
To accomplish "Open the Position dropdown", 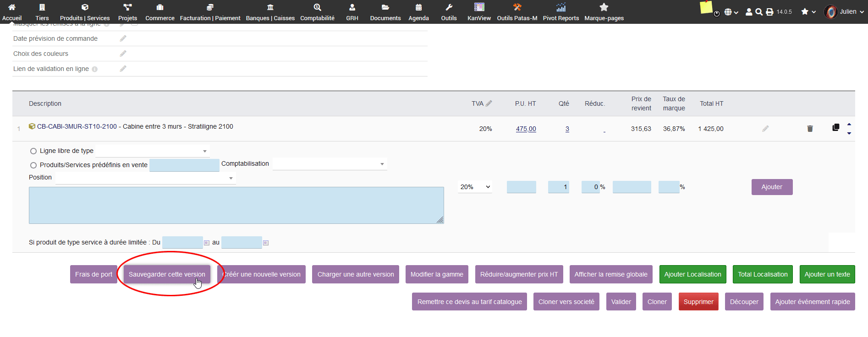I will coord(146,178).
